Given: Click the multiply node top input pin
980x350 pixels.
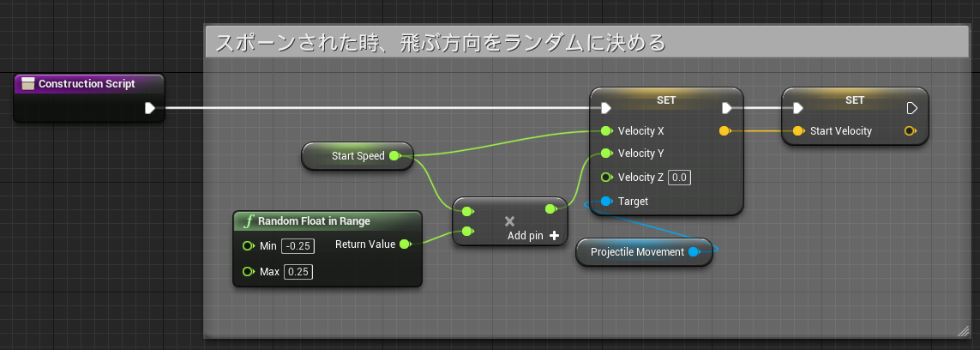Looking at the screenshot, I should pyautogui.click(x=467, y=211).
